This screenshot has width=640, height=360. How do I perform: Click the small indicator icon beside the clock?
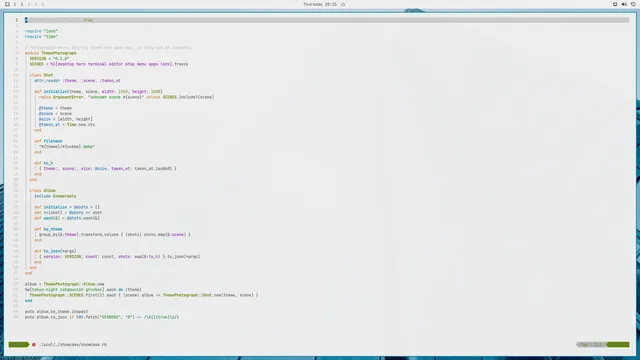click(x=343, y=4)
